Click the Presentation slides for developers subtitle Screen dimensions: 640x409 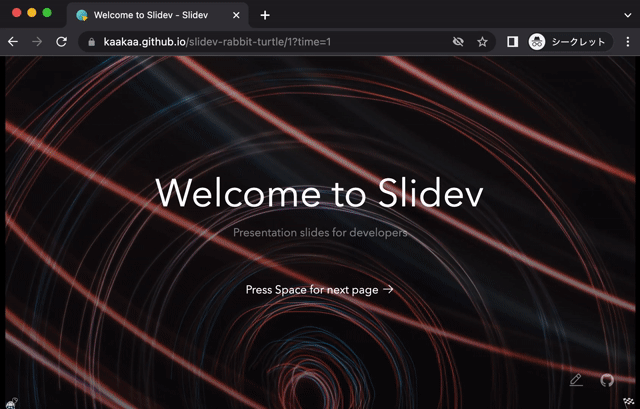[320, 233]
